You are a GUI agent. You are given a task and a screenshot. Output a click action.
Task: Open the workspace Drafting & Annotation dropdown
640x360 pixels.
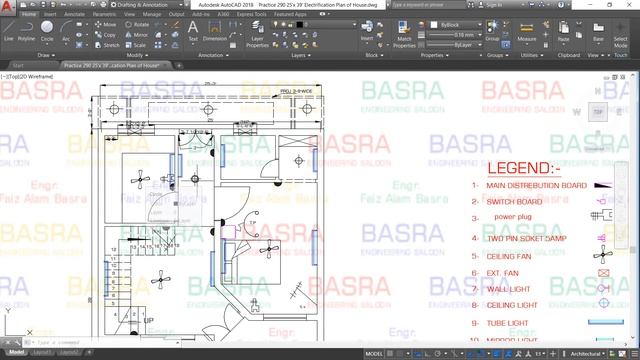click(147, 5)
